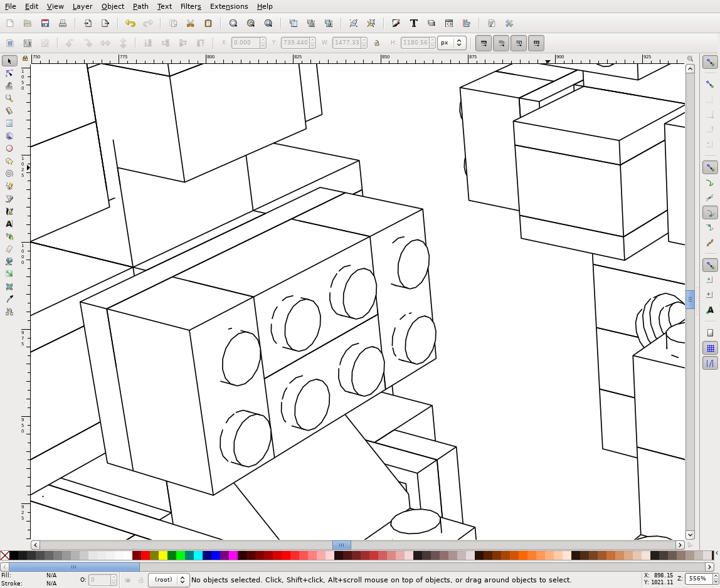Pick the yellow palette swatch
Image resolution: width=720 pixels, height=588 pixels.
(x=163, y=555)
